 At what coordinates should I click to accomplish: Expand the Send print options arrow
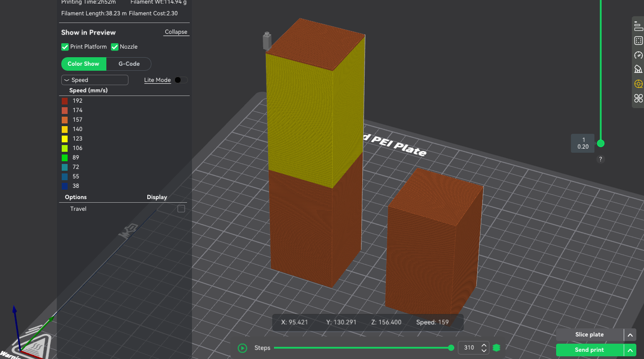click(630, 350)
